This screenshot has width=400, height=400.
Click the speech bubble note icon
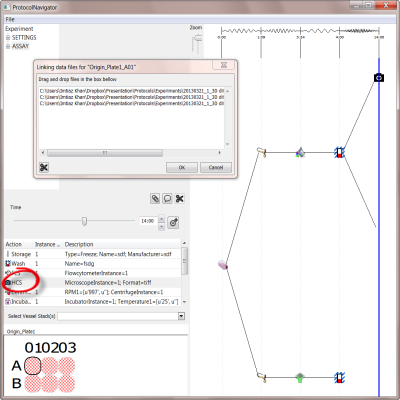(x=167, y=199)
